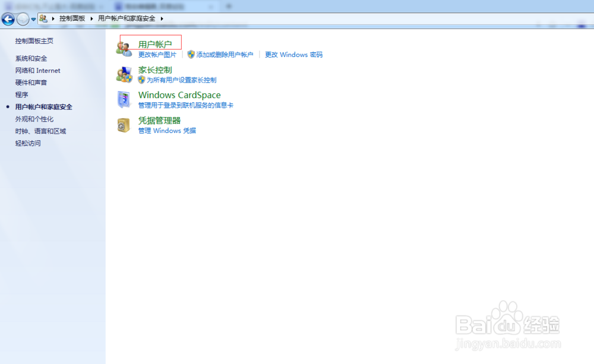594x364 pixels.
Task: Click the 家长控制 family icon
Action: click(x=124, y=75)
